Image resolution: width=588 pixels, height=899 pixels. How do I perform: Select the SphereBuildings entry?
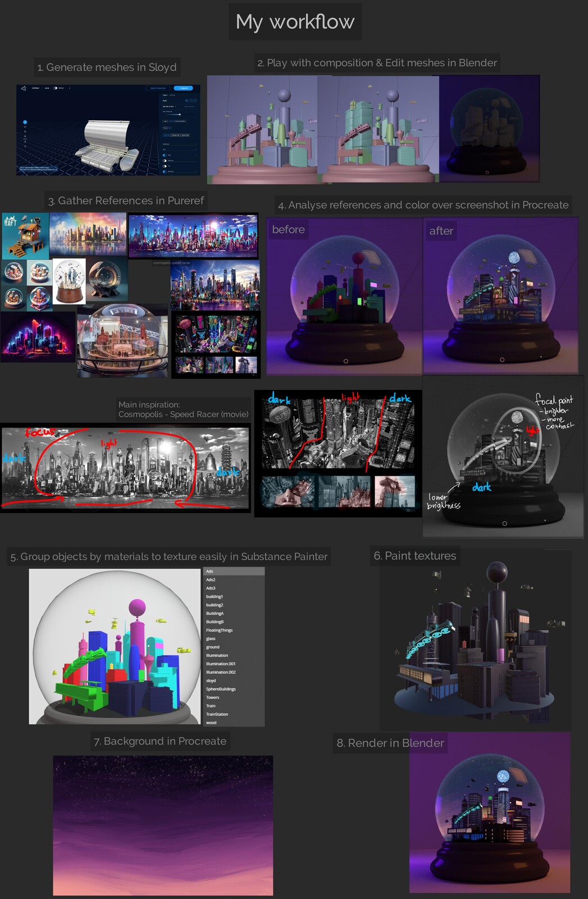click(234, 689)
